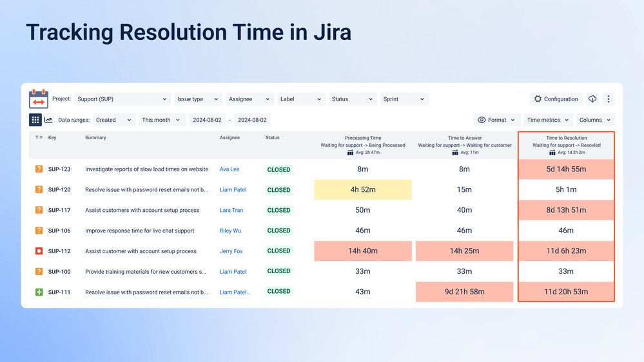Click summary 'Investigate reports of slow load times on website'
Screen dimensions: 644x362
pyautogui.click(x=146, y=169)
